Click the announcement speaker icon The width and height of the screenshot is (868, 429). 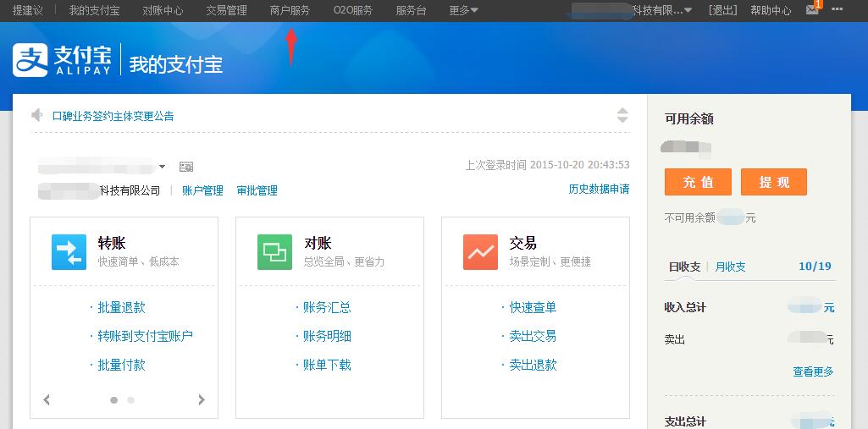click(x=36, y=115)
